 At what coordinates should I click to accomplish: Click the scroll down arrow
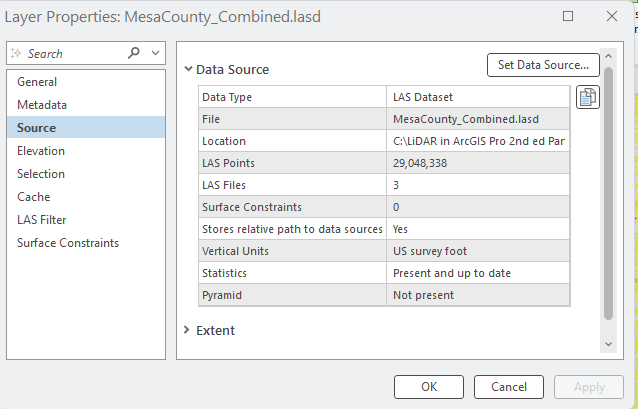pyautogui.click(x=609, y=344)
